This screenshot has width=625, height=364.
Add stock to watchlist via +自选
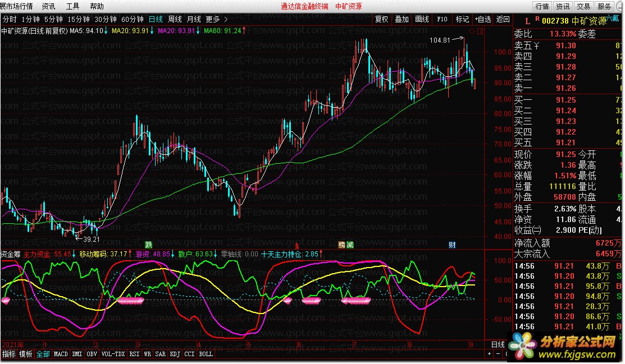(483, 19)
